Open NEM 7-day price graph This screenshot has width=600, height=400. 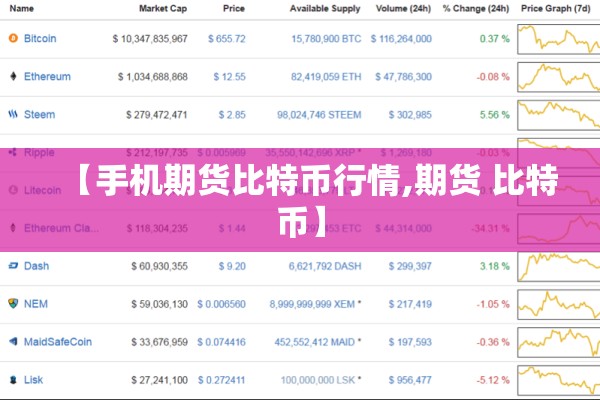[x=559, y=304]
